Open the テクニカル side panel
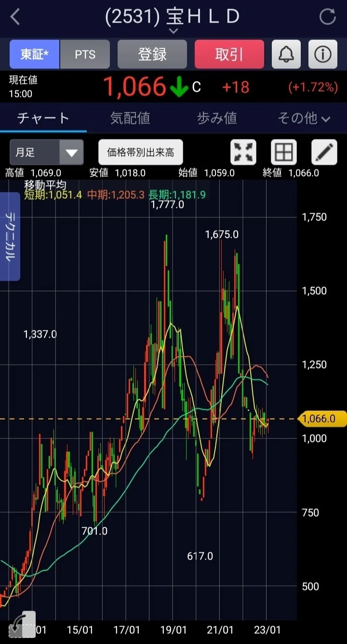The height and width of the screenshot is (644, 347). point(10,236)
